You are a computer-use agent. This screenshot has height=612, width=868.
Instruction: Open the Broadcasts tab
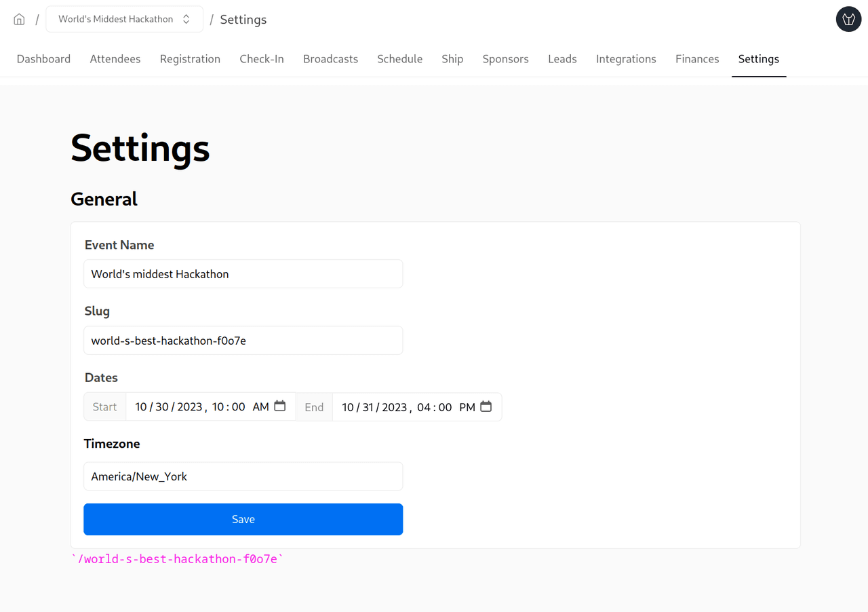[x=330, y=59]
